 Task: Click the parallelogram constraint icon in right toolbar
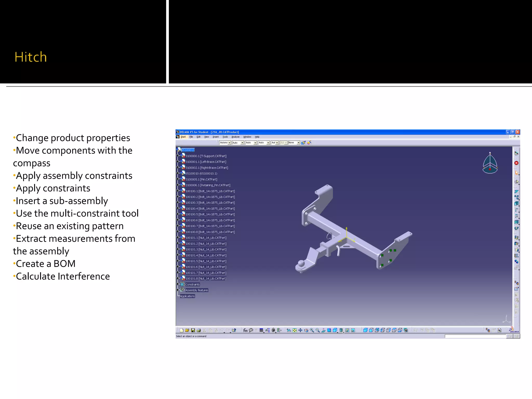coord(516,191)
